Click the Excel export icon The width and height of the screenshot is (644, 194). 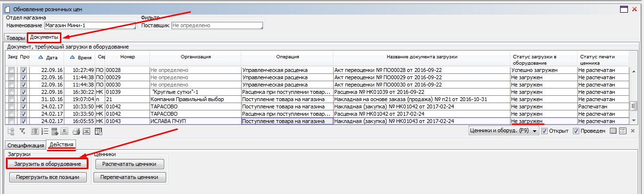coord(86,131)
